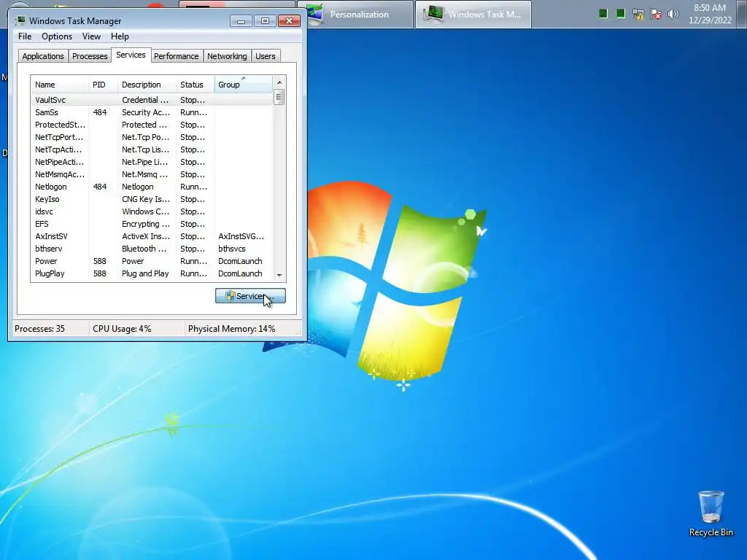Sort services by Name column header

click(60, 85)
